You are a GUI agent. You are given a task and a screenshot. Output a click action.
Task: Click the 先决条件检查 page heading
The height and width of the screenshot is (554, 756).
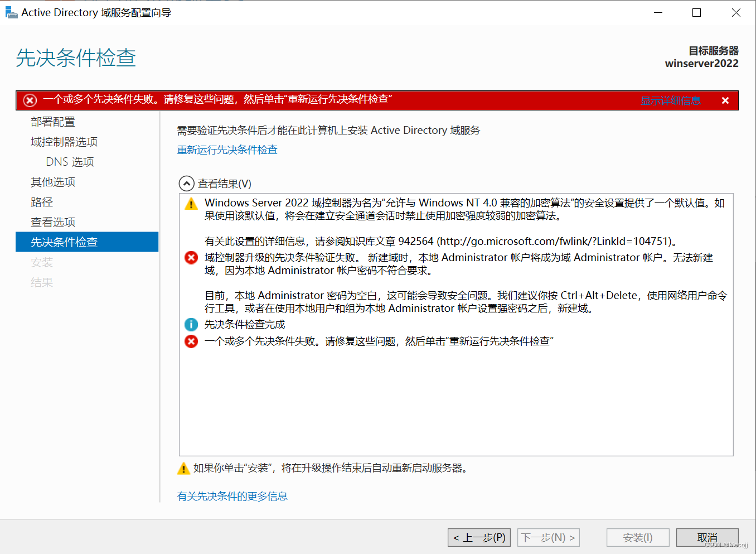coord(76,58)
